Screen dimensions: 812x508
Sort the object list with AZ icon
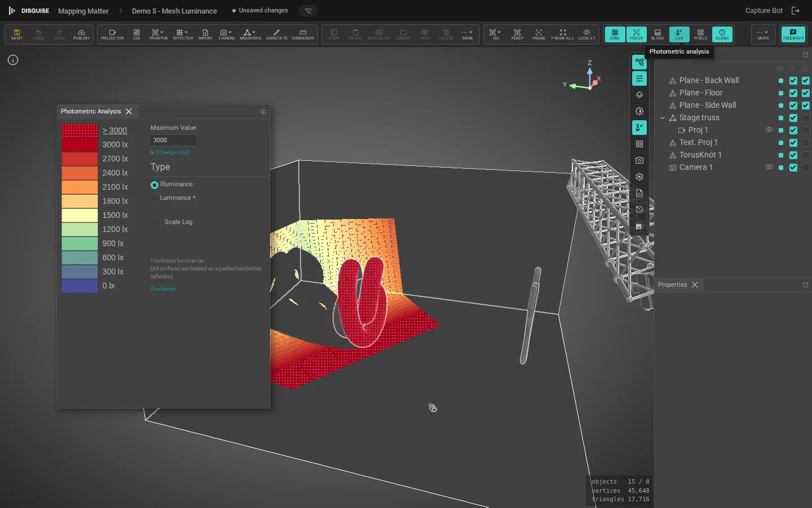[780, 68]
